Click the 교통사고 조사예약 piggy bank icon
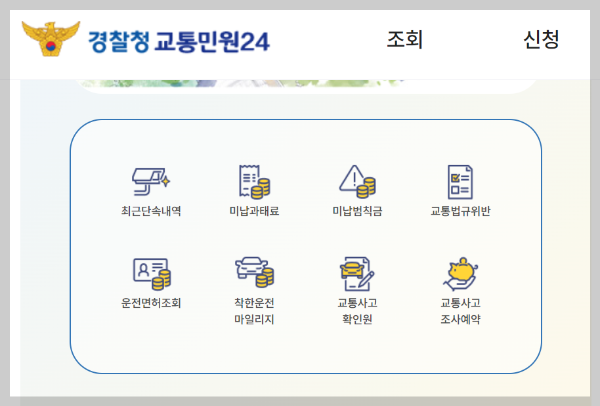 click(x=461, y=274)
